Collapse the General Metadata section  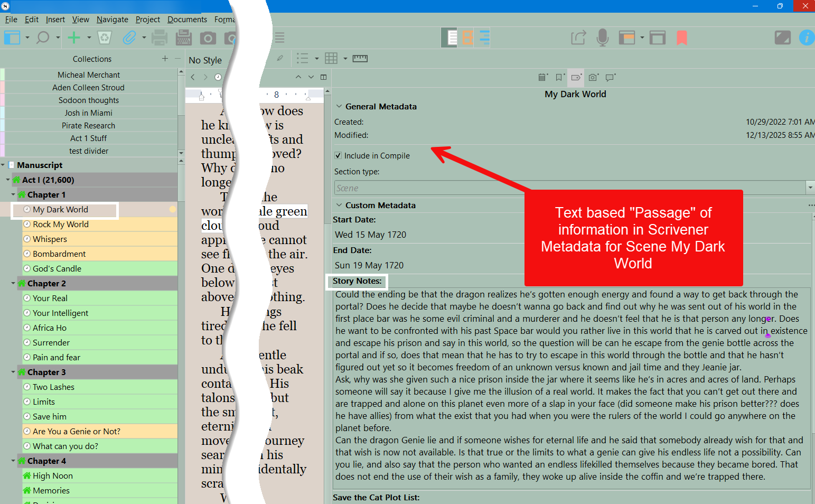[x=339, y=107]
